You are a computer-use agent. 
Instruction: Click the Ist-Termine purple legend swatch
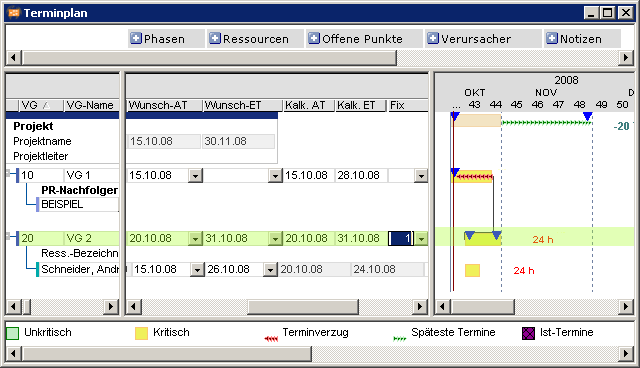point(528,333)
